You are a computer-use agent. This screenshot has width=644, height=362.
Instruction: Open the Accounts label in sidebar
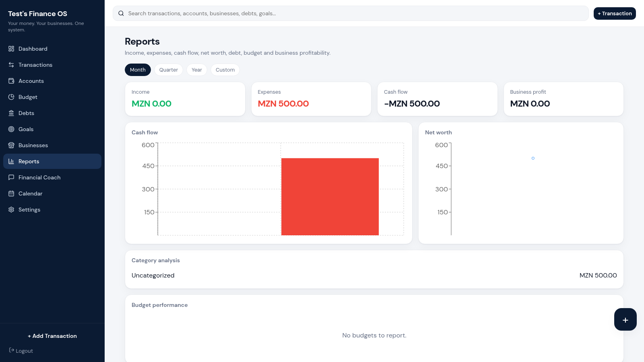coord(31,81)
